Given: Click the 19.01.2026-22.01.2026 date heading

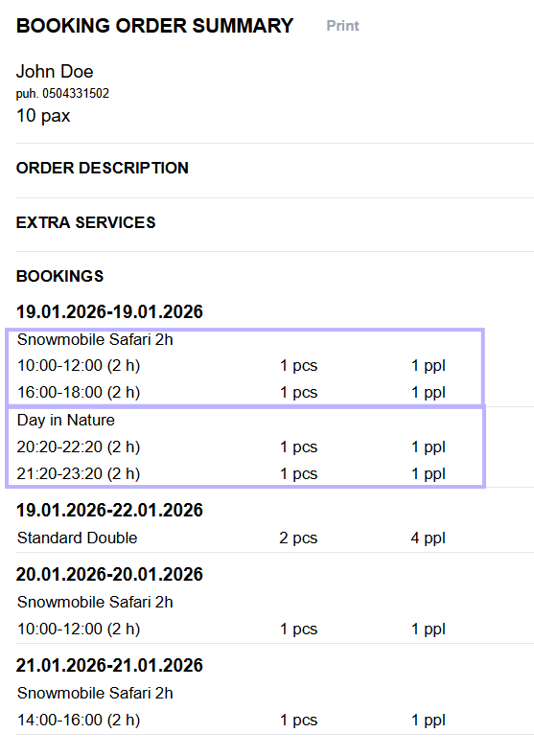Looking at the screenshot, I should click(109, 511).
